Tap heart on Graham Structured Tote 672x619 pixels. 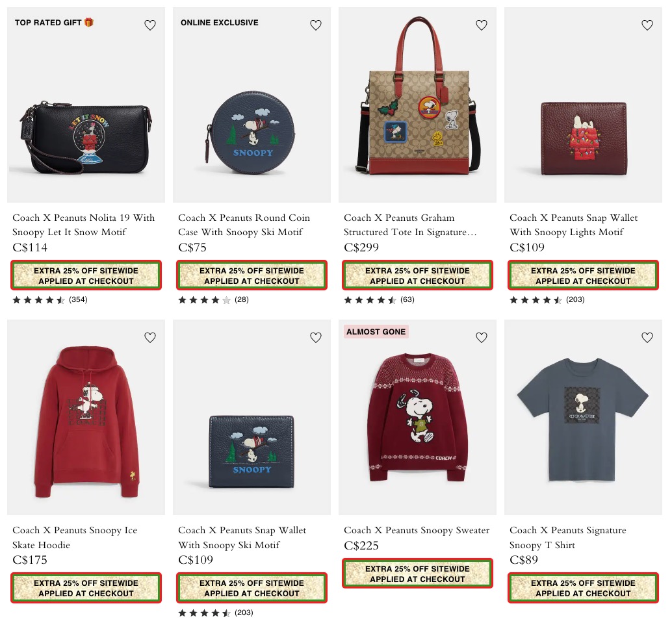pyautogui.click(x=482, y=25)
